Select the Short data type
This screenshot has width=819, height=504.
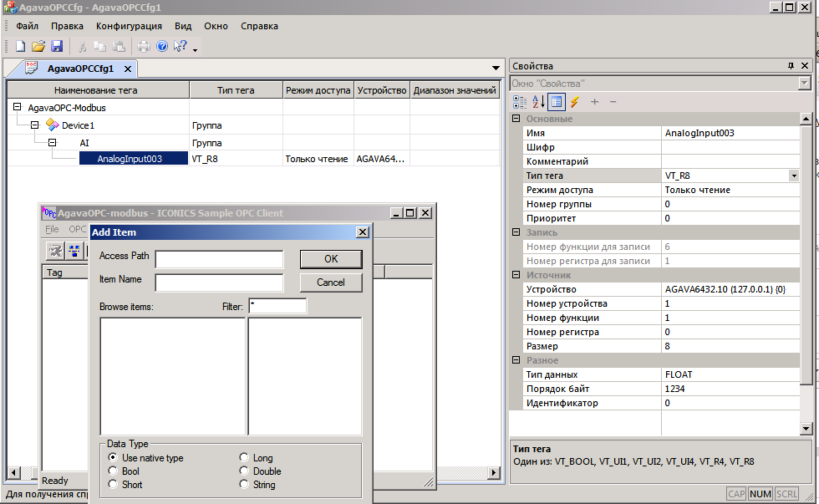click(113, 484)
